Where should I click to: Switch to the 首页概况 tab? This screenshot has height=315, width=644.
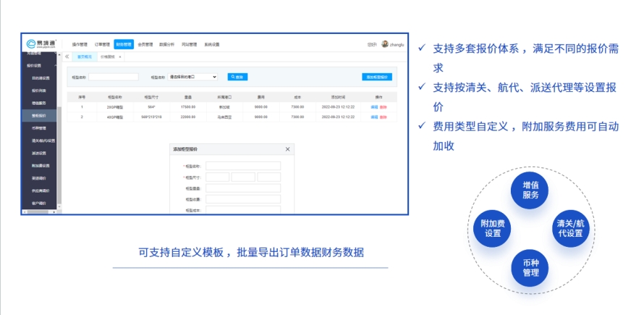[85, 56]
